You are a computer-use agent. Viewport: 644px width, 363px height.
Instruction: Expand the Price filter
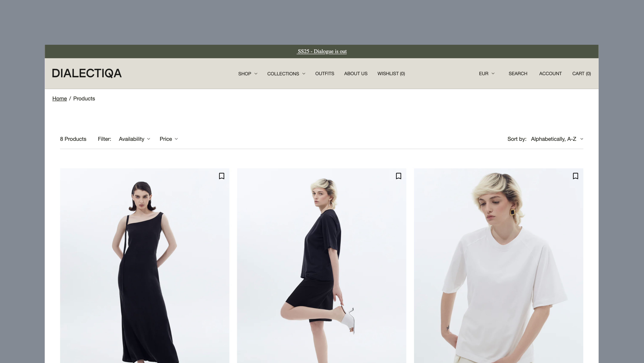point(169,139)
